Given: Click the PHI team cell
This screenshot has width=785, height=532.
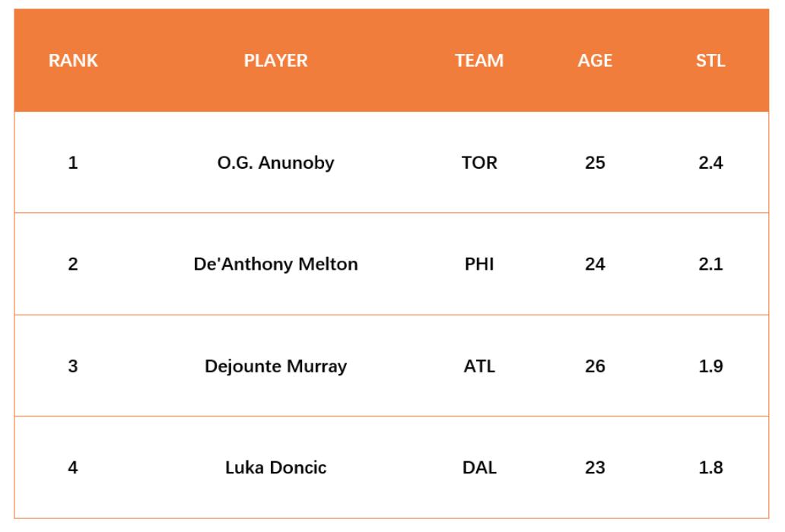Looking at the screenshot, I should [x=479, y=264].
